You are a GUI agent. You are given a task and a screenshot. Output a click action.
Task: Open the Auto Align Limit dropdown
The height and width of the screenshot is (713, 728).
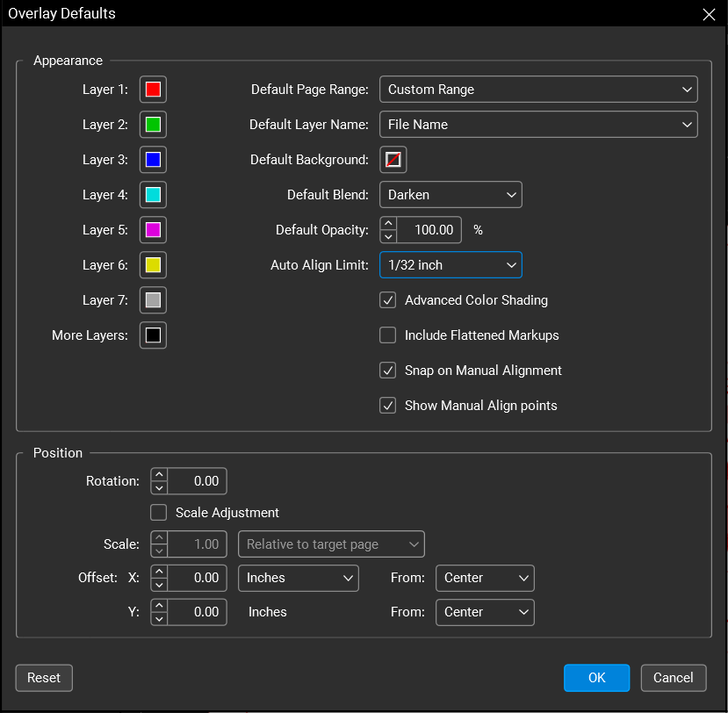(x=450, y=265)
